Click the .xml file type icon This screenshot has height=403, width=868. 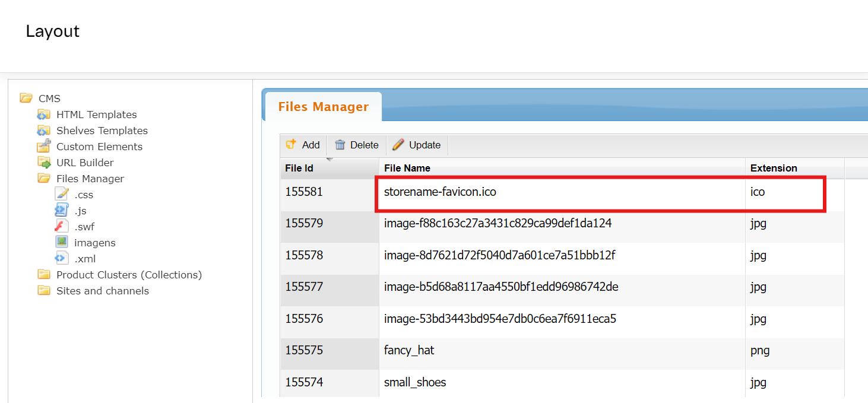click(x=62, y=258)
